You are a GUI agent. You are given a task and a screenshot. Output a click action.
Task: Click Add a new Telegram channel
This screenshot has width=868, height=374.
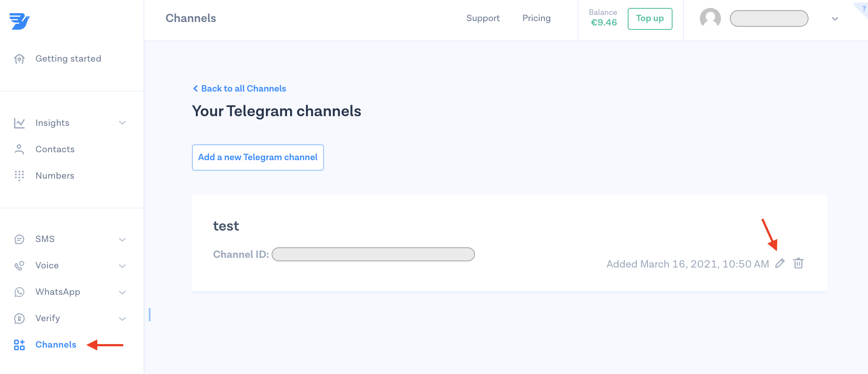[257, 158]
